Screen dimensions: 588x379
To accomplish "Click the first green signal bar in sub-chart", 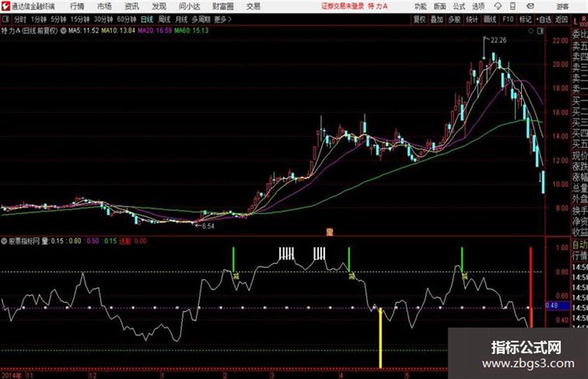I will [x=233, y=260].
